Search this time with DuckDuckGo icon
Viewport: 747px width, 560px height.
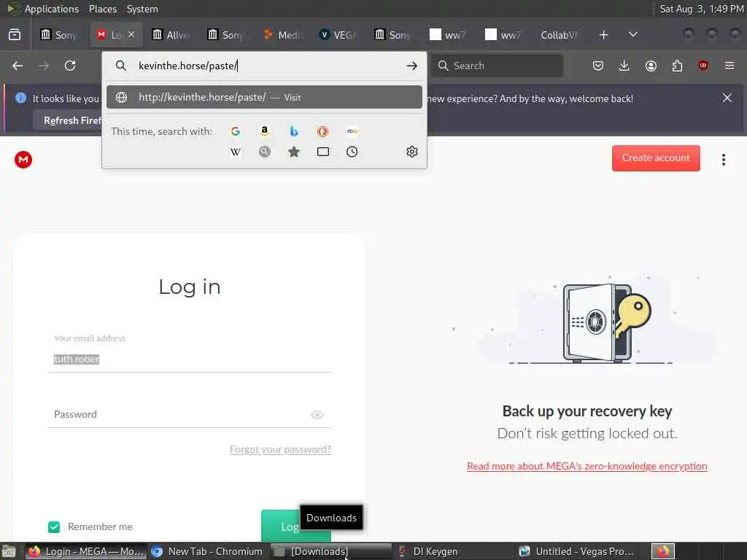323,131
